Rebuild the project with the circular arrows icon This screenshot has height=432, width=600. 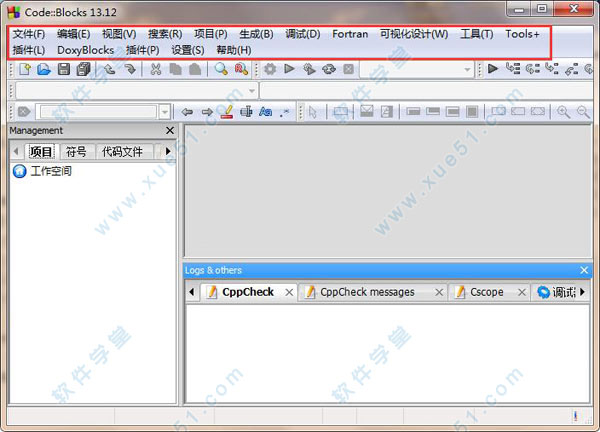[x=329, y=69]
